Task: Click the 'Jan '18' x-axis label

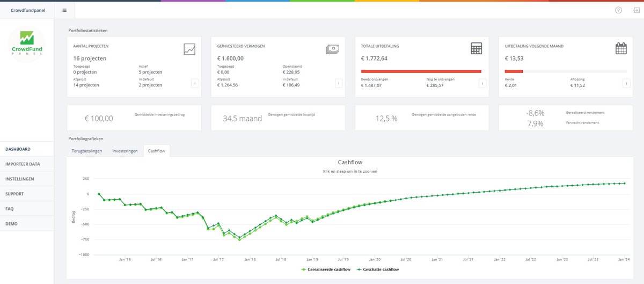Action: pyautogui.click(x=250, y=259)
